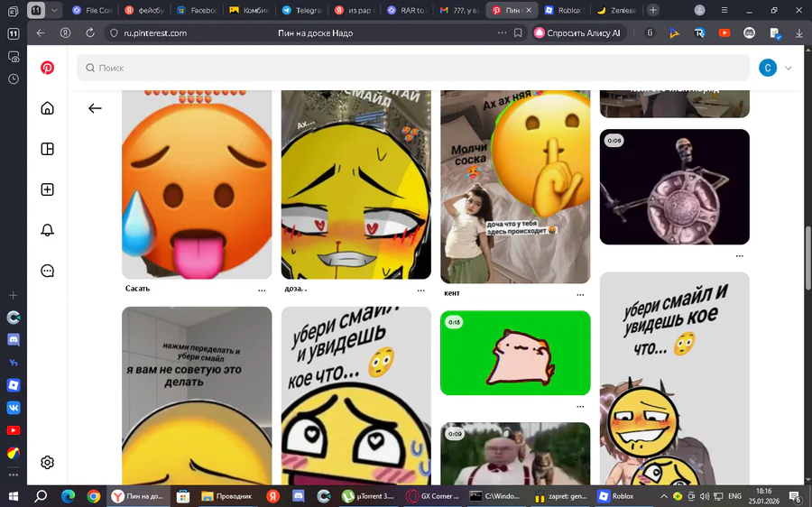Go back using the arrow beside pins
Screen dimensions: 812x507
point(95,108)
